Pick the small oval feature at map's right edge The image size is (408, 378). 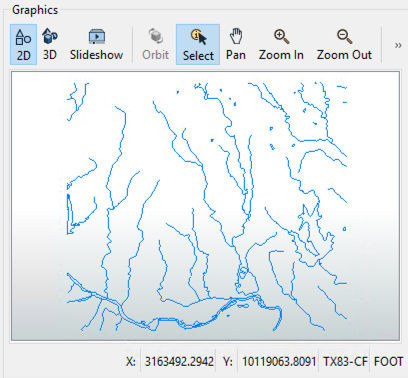[x=344, y=229]
